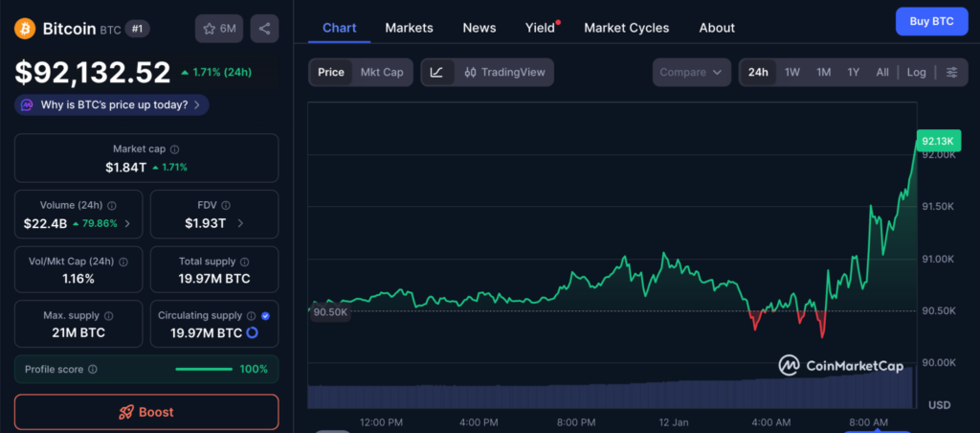Toggle the Log scale option

point(916,72)
